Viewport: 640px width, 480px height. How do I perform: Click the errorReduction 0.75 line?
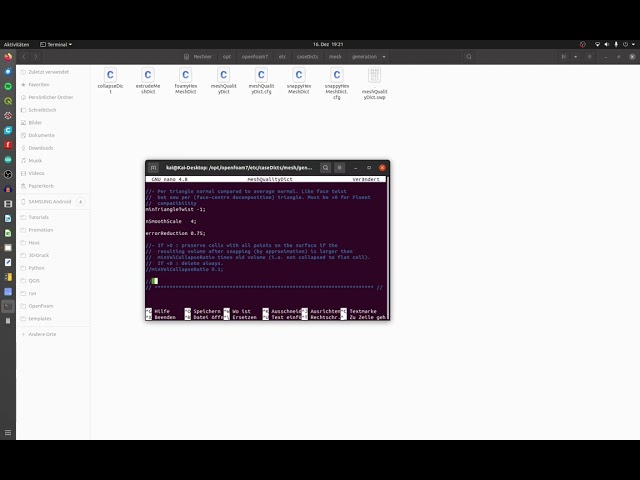176,233
